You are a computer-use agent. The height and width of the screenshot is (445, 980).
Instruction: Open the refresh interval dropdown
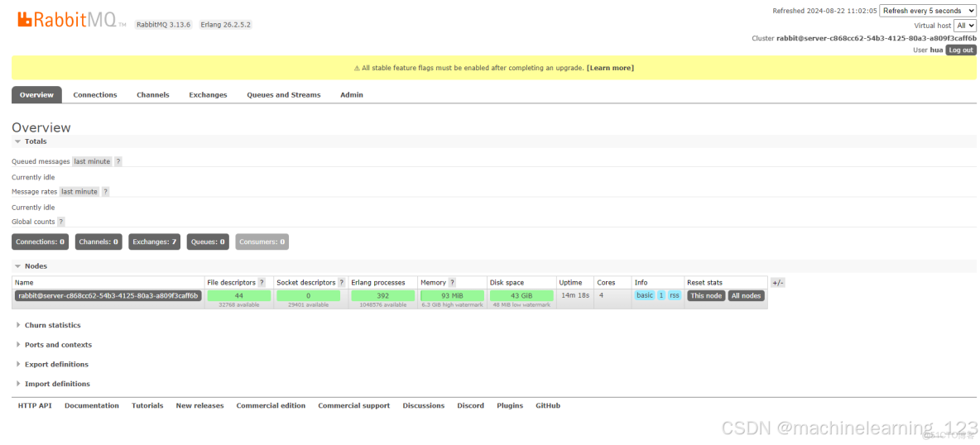coord(927,11)
